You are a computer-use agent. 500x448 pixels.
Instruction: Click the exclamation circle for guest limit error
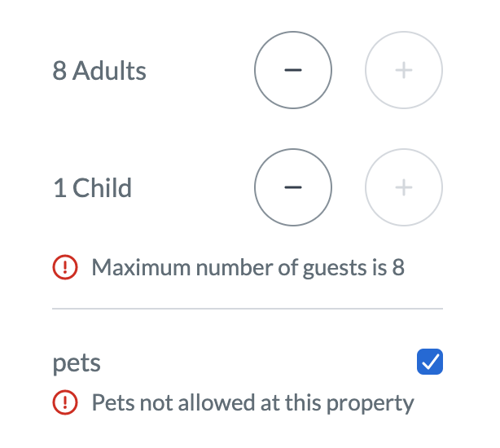[65, 267]
